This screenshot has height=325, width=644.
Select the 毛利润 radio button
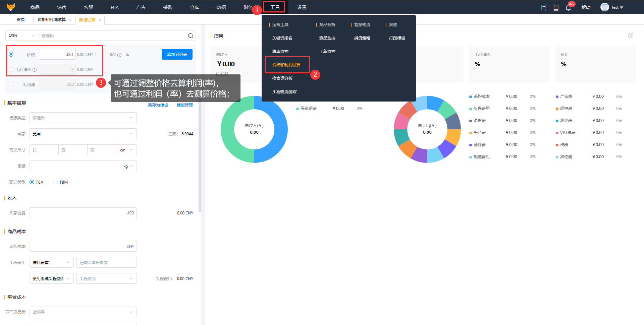click(x=11, y=84)
